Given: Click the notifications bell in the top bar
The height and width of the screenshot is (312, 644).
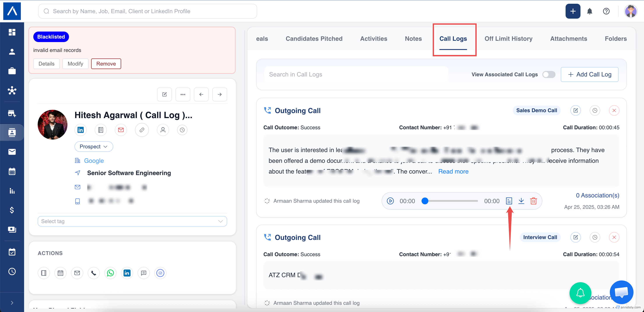Looking at the screenshot, I should tap(589, 11).
